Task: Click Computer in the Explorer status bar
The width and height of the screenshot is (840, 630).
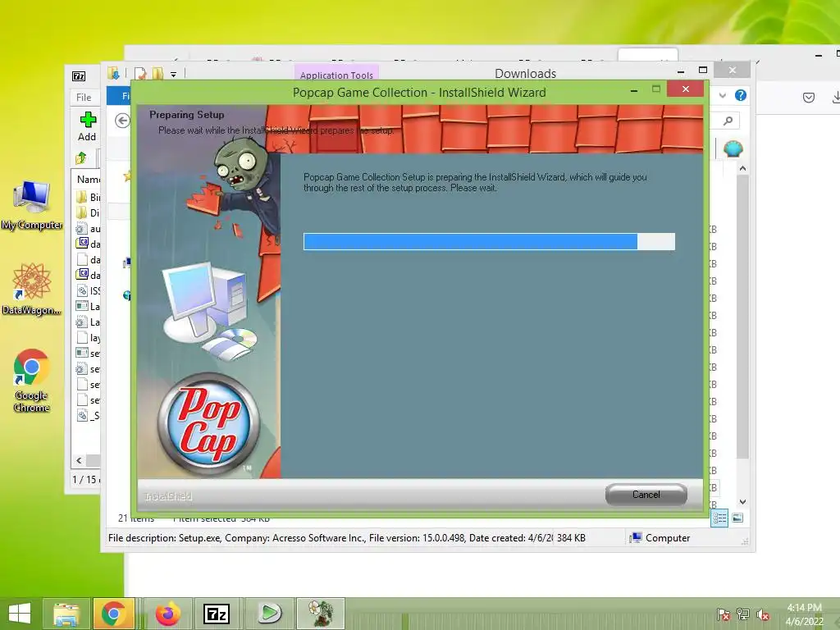Action: pos(660,538)
